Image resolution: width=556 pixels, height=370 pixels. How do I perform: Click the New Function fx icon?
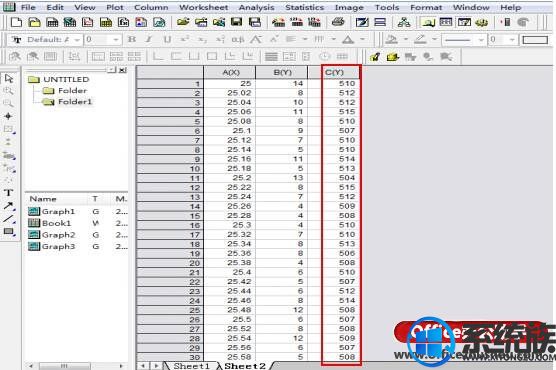click(123, 22)
